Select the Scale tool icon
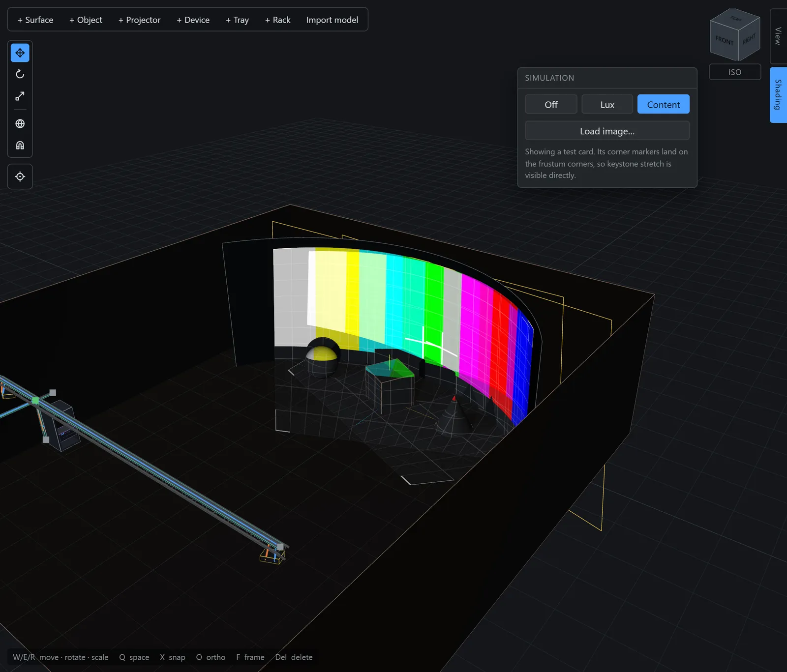787x672 pixels. (x=20, y=96)
